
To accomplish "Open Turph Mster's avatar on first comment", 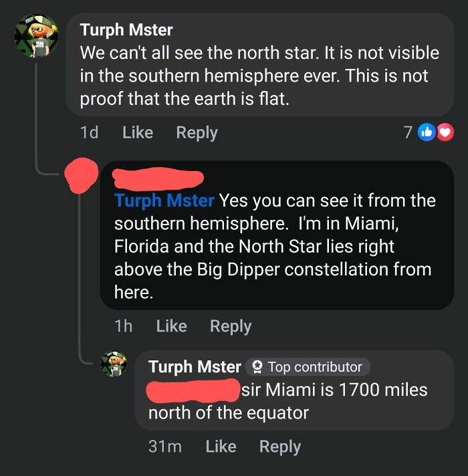I will pos(37,37).
